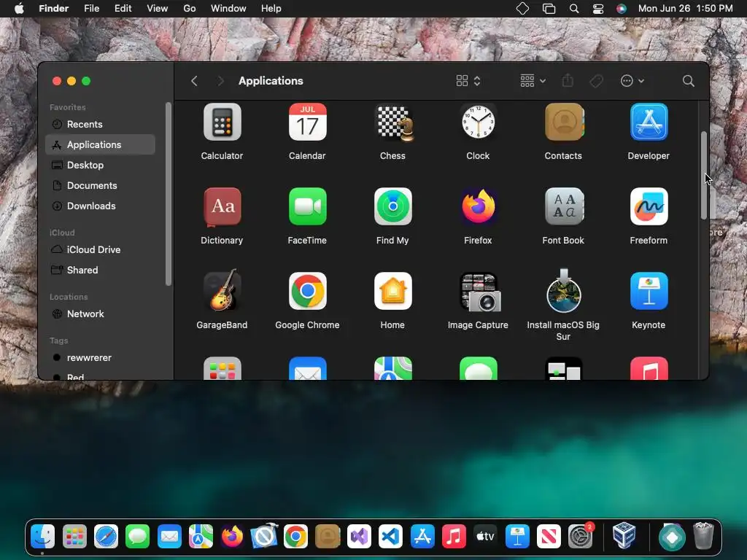Viewport: 747px width, 560px height.
Task: Open Desktop in the sidebar
Action: click(x=100, y=166)
